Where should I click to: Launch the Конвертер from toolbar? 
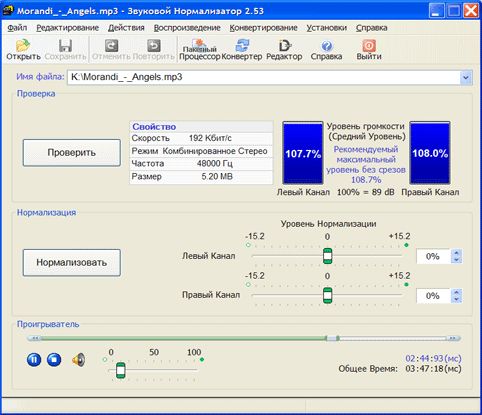242,46
